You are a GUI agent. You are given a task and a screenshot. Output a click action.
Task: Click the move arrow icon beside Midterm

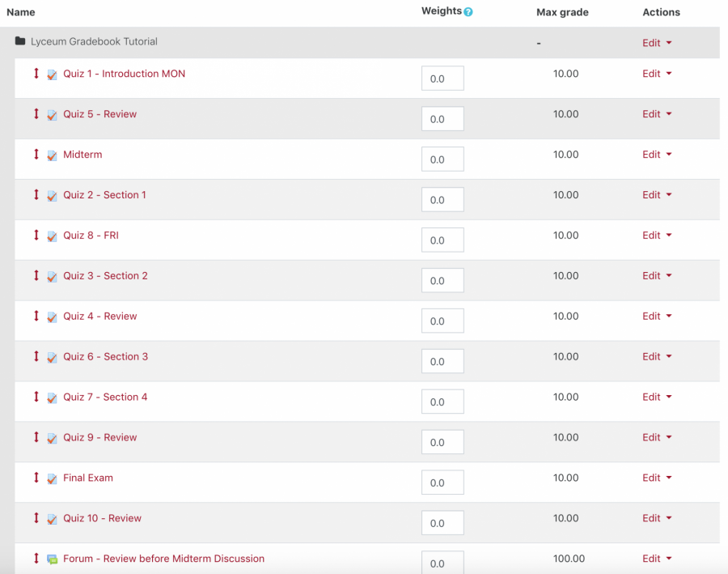point(36,155)
